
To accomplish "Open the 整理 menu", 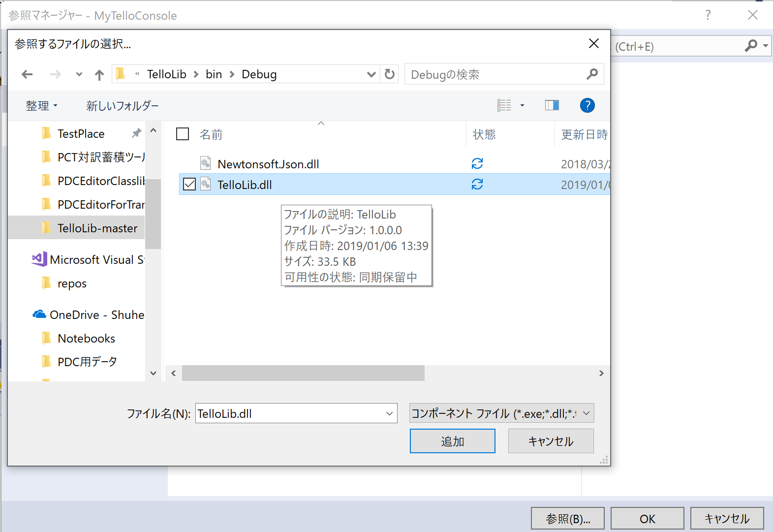I will (41, 106).
